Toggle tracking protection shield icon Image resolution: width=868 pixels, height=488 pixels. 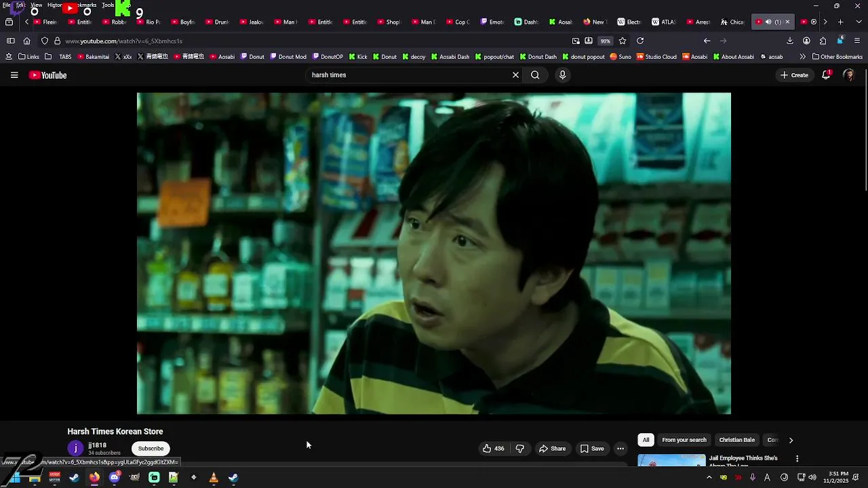coord(45,41)
